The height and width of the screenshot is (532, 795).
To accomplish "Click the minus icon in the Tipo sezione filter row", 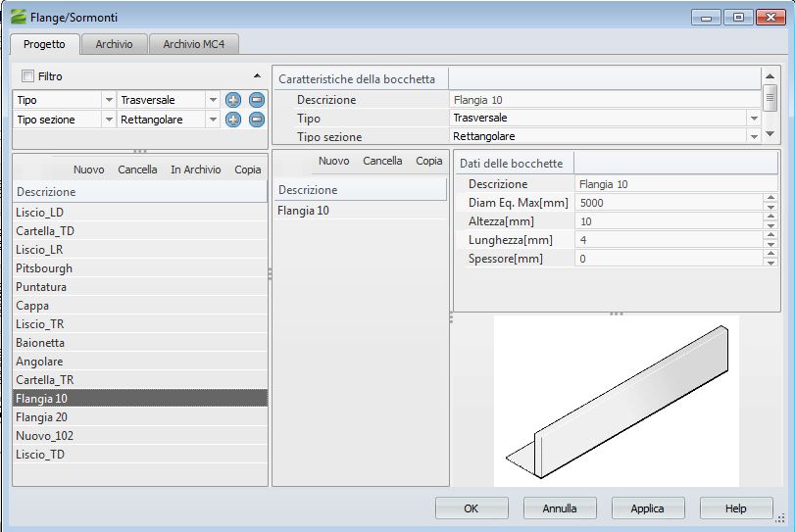I will (x=257, y=120).
